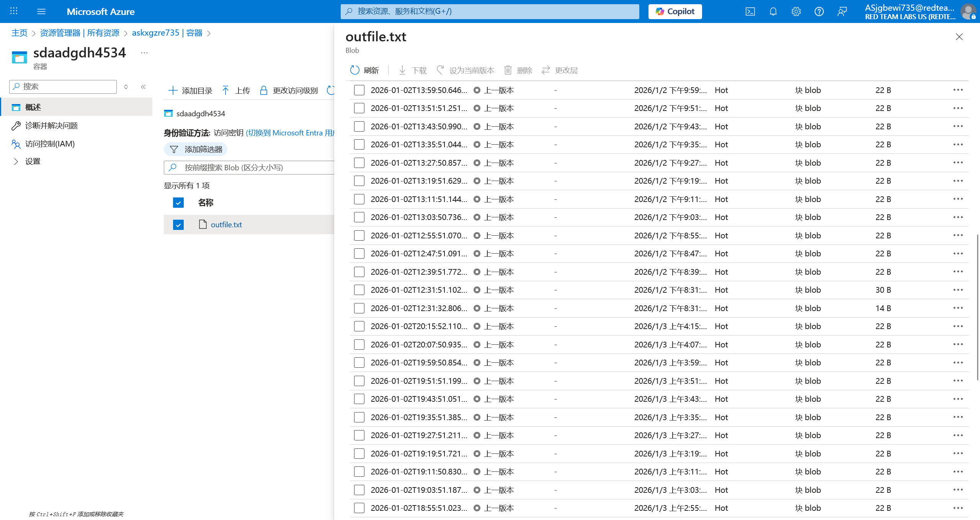Collapse the left sidebar with double chevron
The height and width of the screenshot is (520, 980).
[143, 87]
